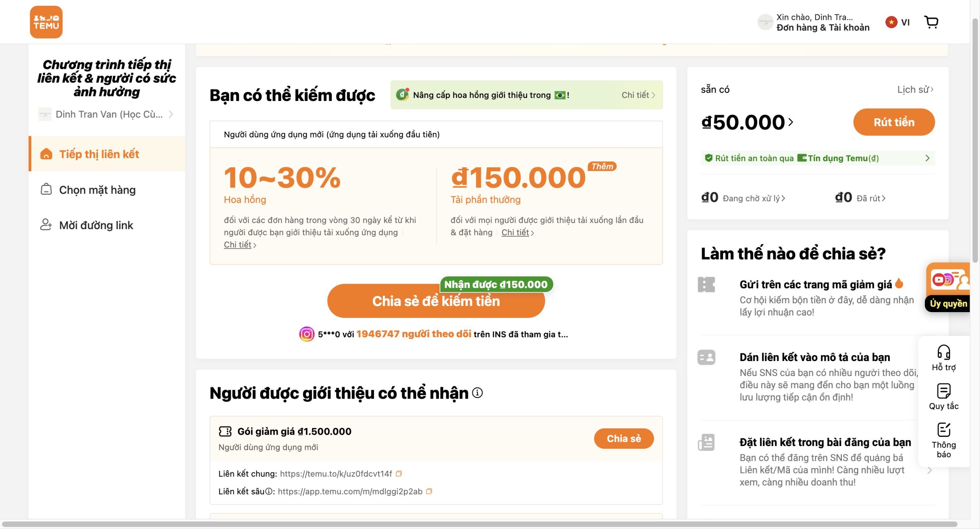Click coupon icon for Gửi trên các trang mã giảm giá
The width and height of the screenshot is (980, 529).
[x=706, y=285]
